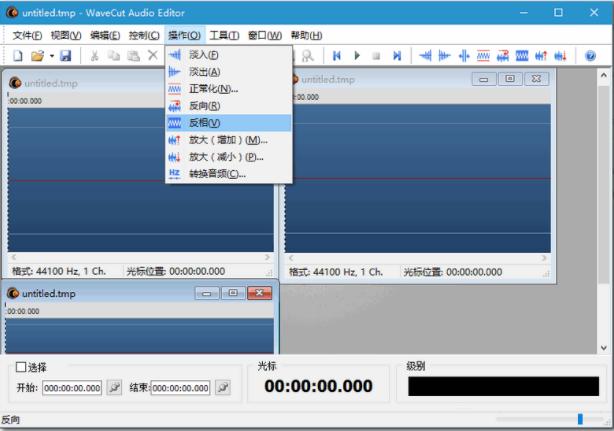
Task: Close the bottom untitled.tmp child window
Action: [259, 293]
